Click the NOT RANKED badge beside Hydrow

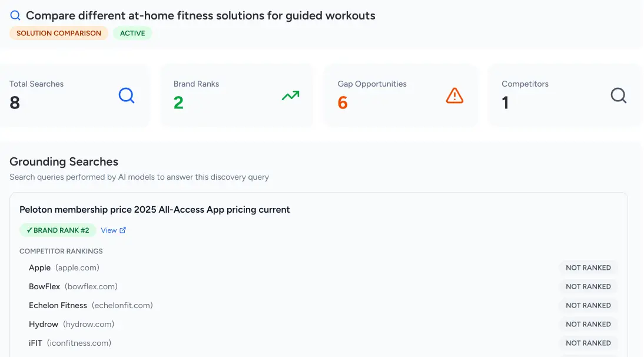pyautogui.click(x=588, y=324)
